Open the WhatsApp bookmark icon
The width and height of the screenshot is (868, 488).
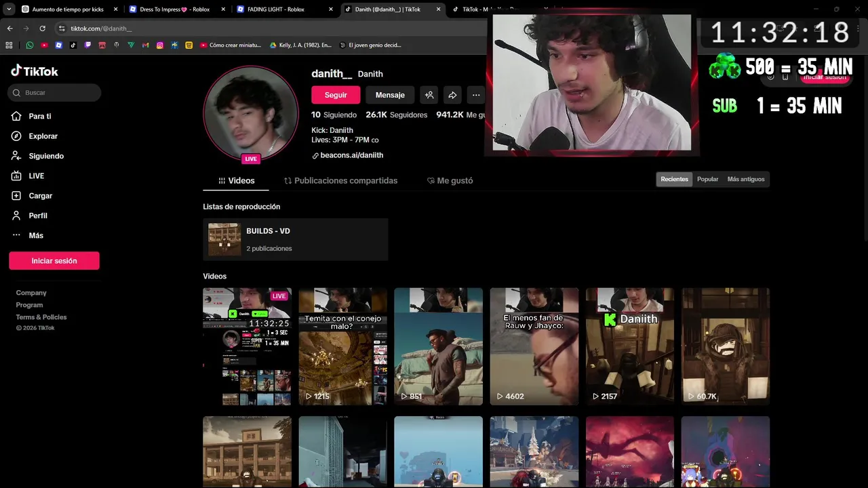tap(30, 45)
